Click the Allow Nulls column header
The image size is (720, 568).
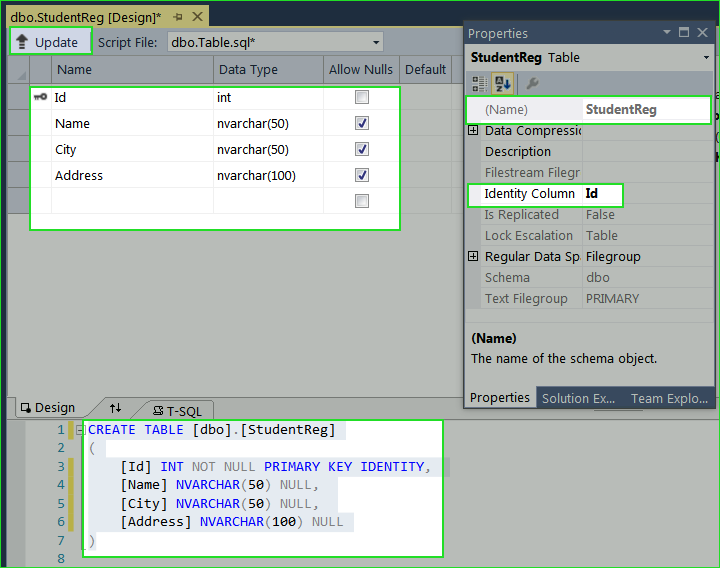(x=361, y=70)
